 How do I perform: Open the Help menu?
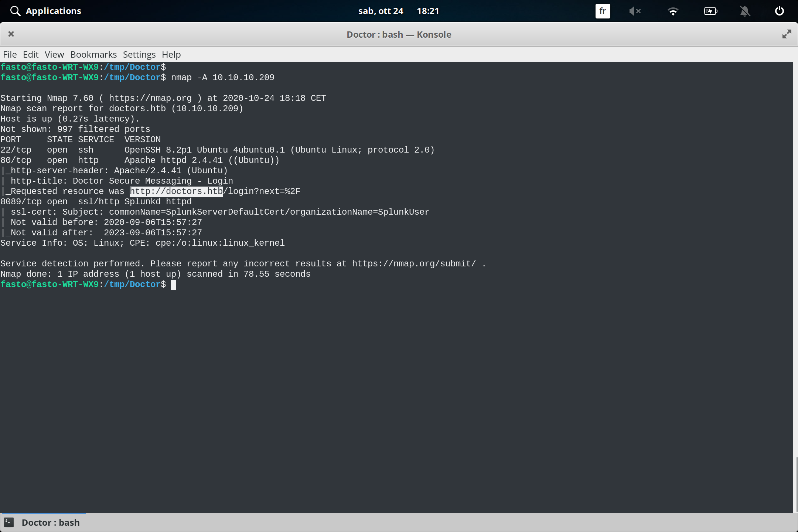(x=171, y=54)
